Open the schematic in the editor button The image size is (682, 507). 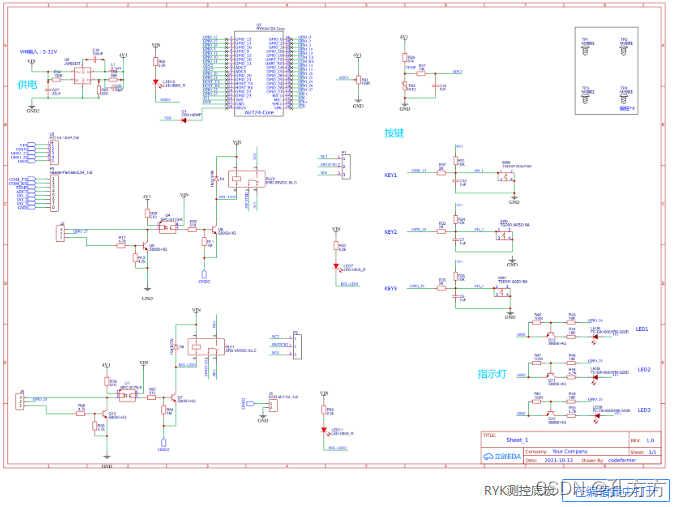[x=615, y=490]
